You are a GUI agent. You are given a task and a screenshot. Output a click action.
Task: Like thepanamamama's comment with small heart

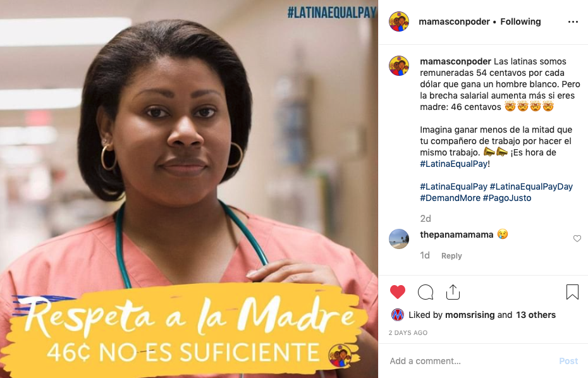click(x=577, y=238)
